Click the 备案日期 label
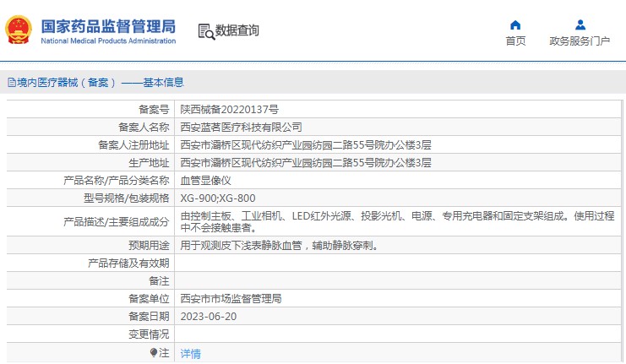This screenshot has width=626, height=364. 149,317
